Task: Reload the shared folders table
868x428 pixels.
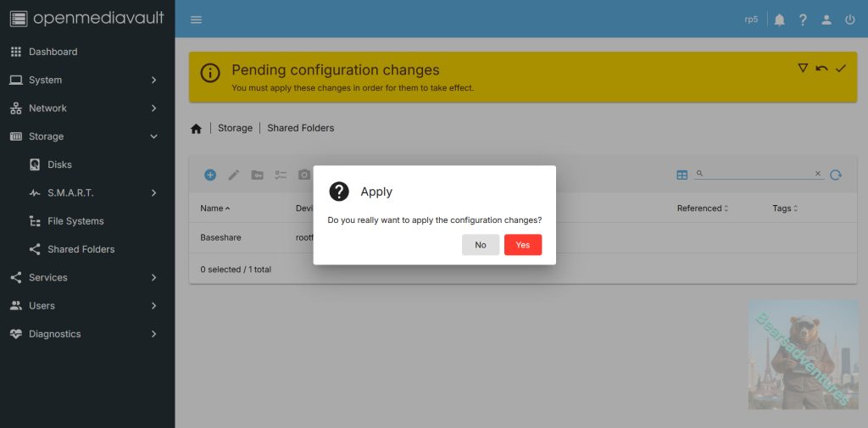Action: pyautogui.click(x=836, y=175)
